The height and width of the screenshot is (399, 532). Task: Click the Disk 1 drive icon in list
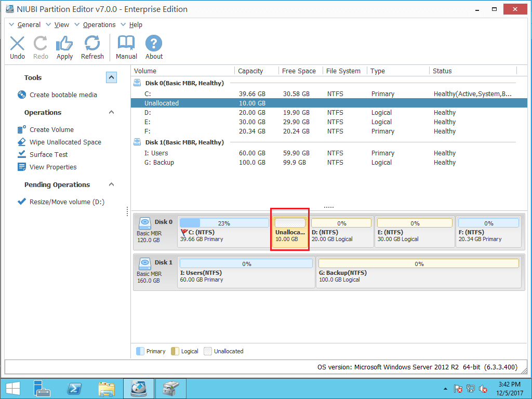(137, 142)
